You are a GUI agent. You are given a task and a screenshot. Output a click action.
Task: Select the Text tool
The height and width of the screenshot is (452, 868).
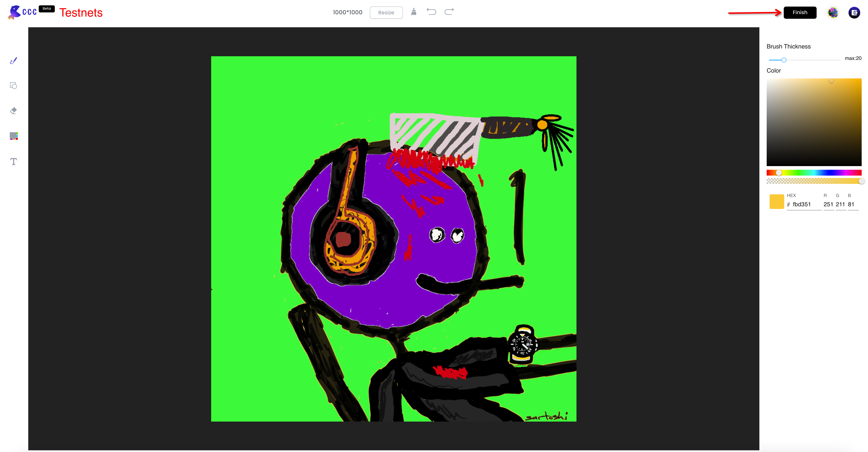13,161
